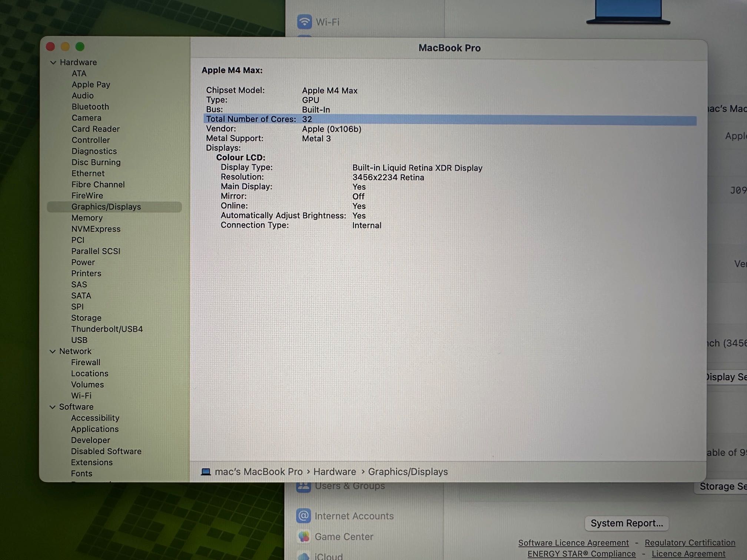The height and width of the screenshot is (560, 747).
Task: Open Disabled Software entry
Action: tap(106, 451)
